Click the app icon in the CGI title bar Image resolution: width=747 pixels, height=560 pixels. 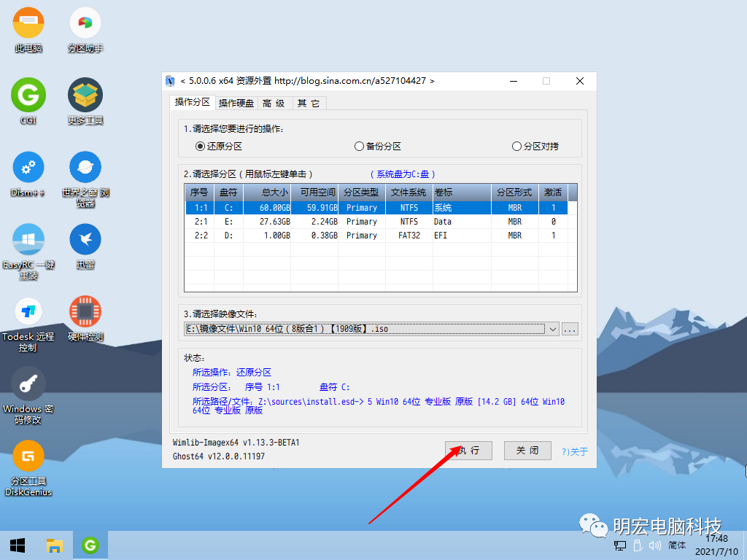170,81
